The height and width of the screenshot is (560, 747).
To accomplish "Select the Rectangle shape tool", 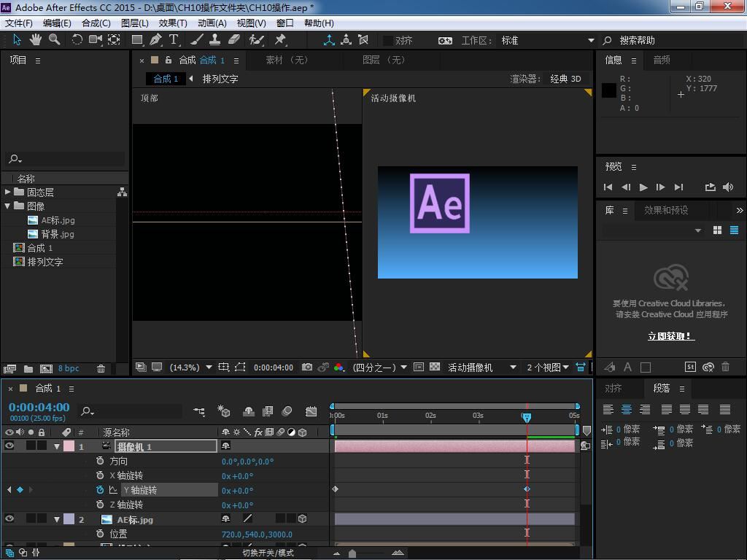I will tap(137, 39).
